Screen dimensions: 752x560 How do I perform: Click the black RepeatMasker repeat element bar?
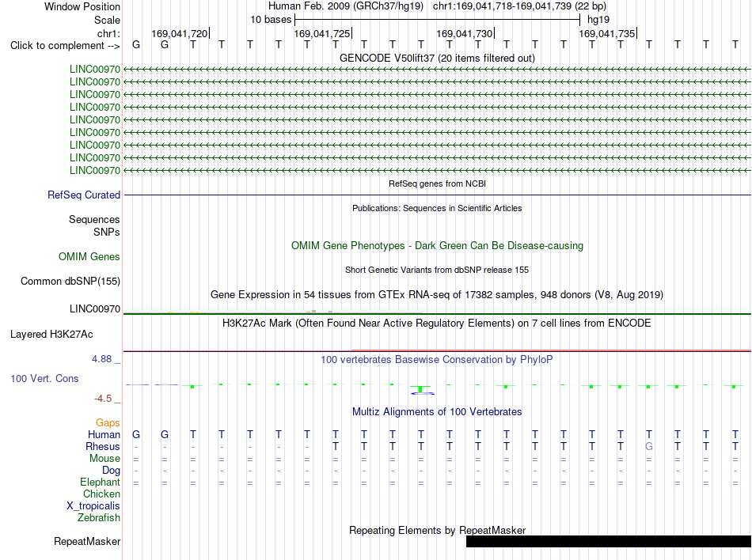click(x=608, y=541)
